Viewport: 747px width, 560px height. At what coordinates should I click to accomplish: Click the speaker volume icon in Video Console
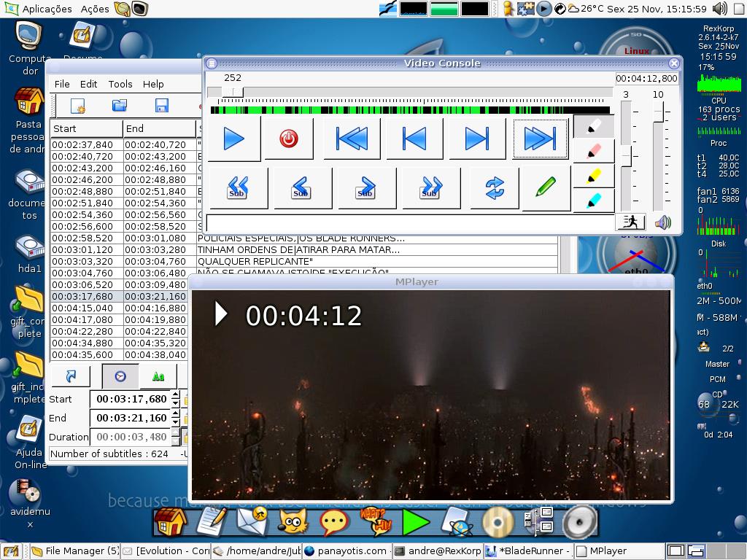[x=662, y=222]
